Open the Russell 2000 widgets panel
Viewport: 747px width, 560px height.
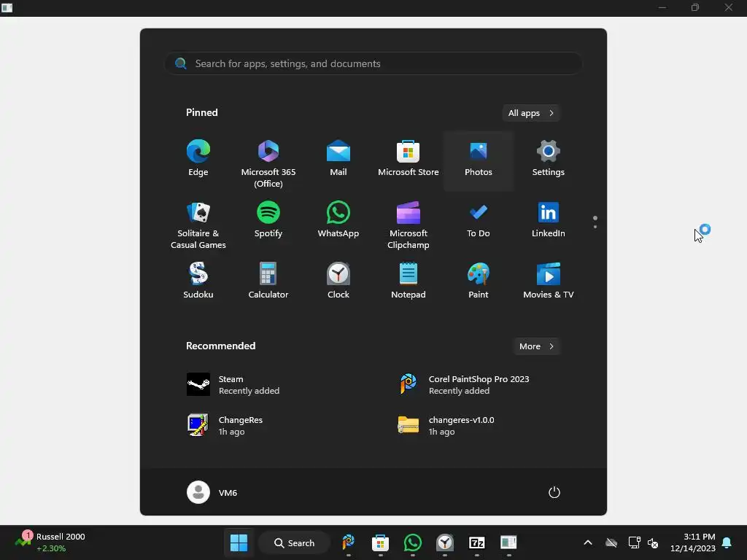point(50,542)
